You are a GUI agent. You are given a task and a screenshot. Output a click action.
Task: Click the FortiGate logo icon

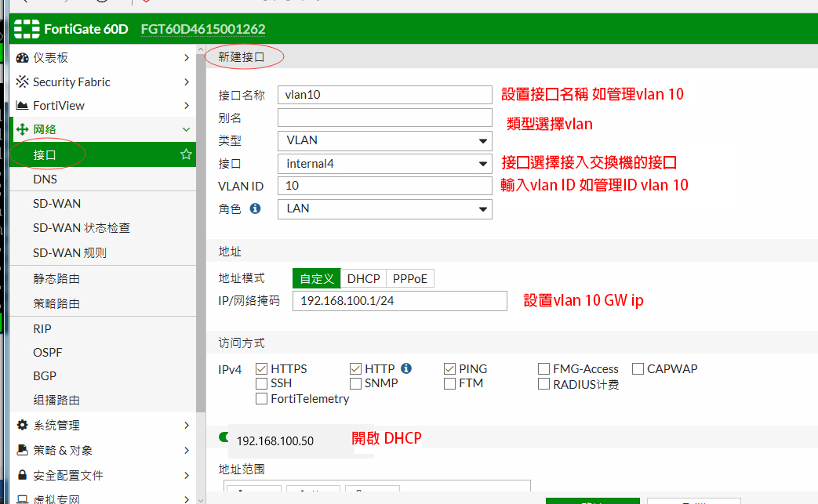[x=27, y=29]
